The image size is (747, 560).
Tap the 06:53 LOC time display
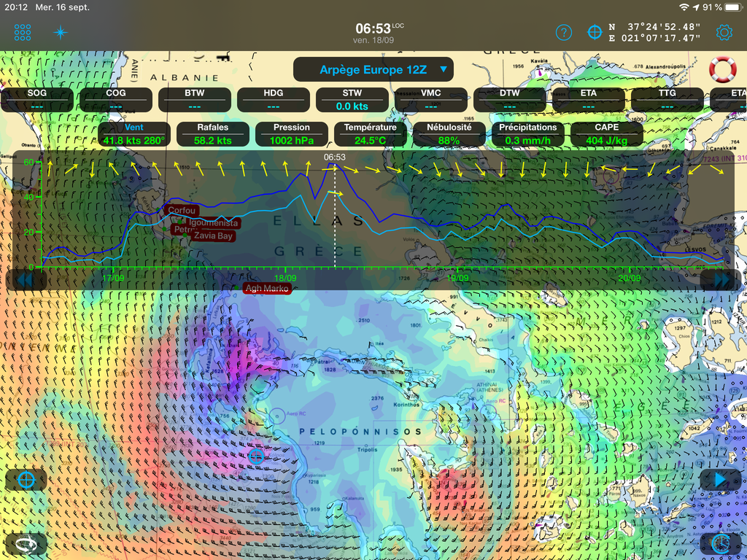[379, 28]
